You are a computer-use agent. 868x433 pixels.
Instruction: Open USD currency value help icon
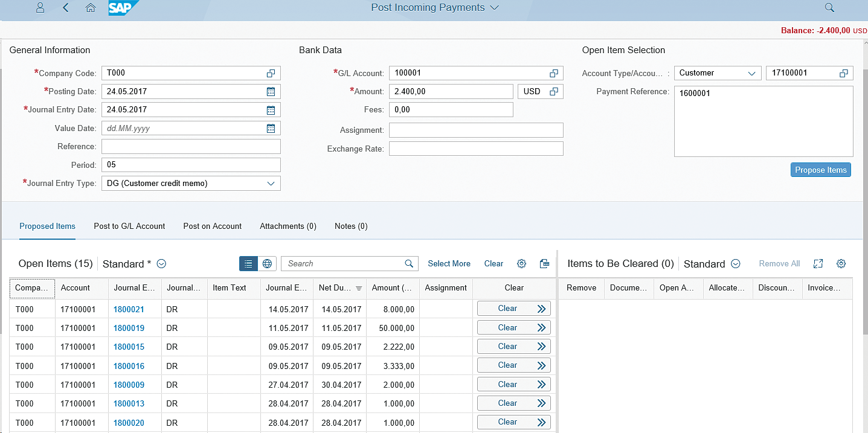click(553, 91)
